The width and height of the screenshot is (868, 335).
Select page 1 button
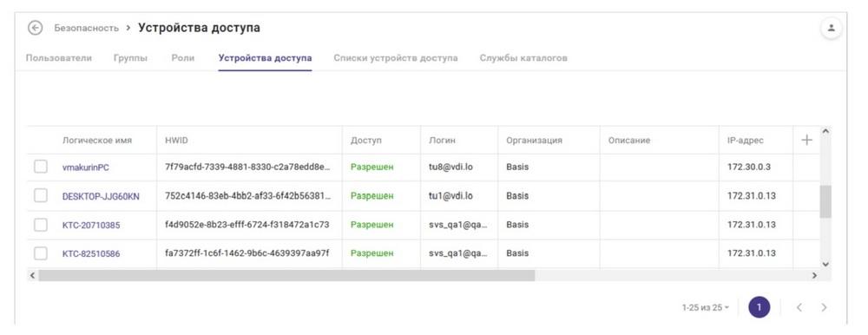point(759,307)
